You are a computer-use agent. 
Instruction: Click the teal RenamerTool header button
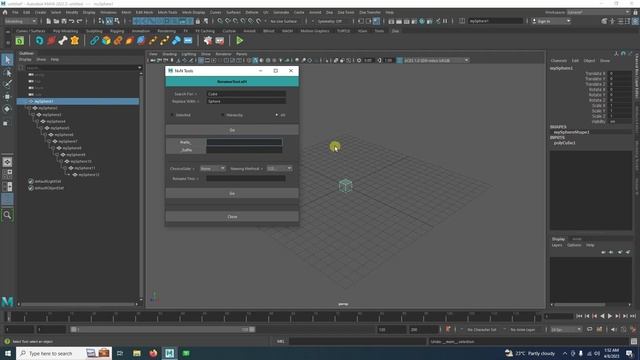pos(232,82)
